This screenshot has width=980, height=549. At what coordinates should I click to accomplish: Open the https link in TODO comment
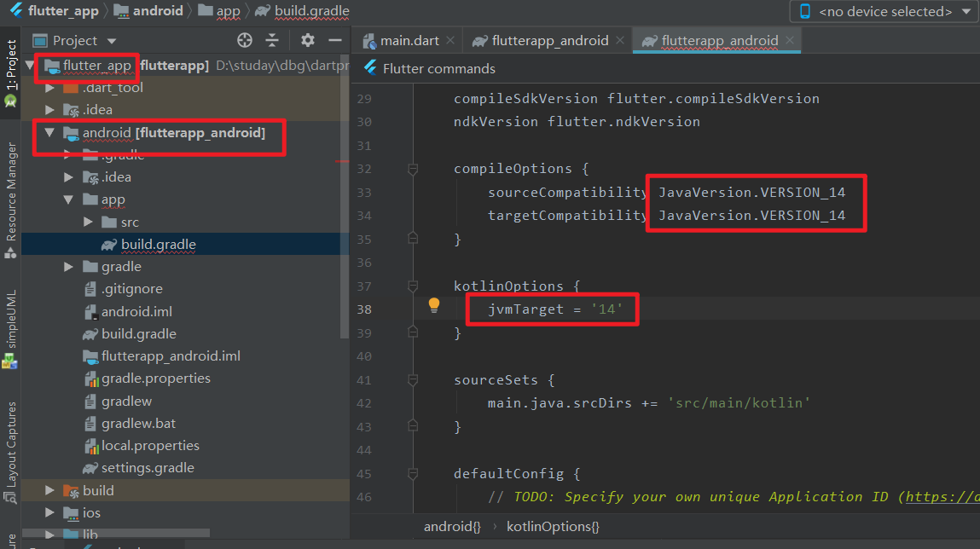click(942, 496)
